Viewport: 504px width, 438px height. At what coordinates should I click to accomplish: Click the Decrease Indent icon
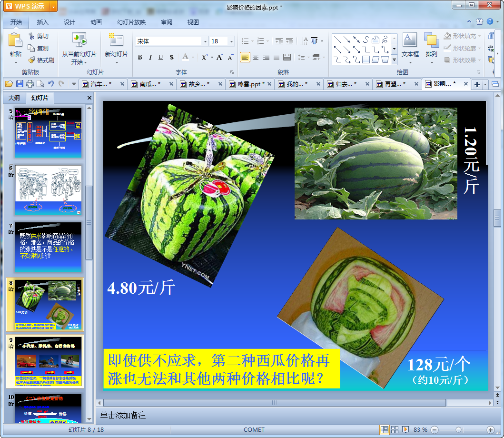click(279, 41)
